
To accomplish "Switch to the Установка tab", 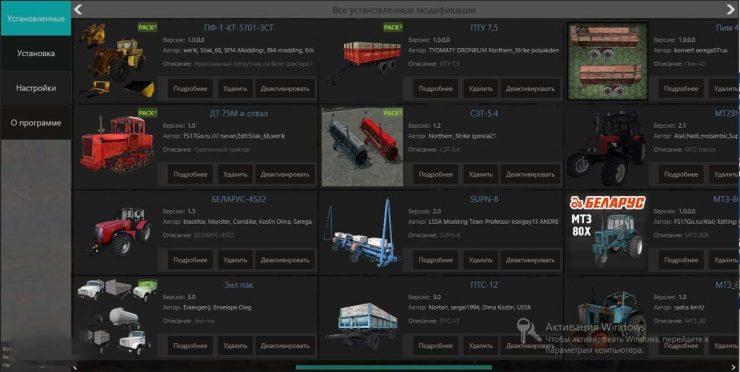I will click(36, 53).
